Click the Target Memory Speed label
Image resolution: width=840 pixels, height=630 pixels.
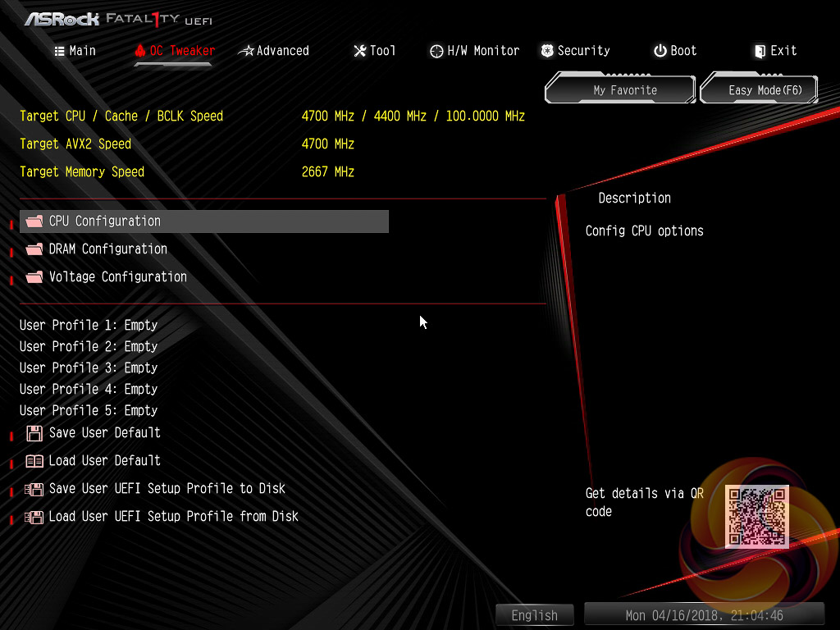(x=82, y=172)
